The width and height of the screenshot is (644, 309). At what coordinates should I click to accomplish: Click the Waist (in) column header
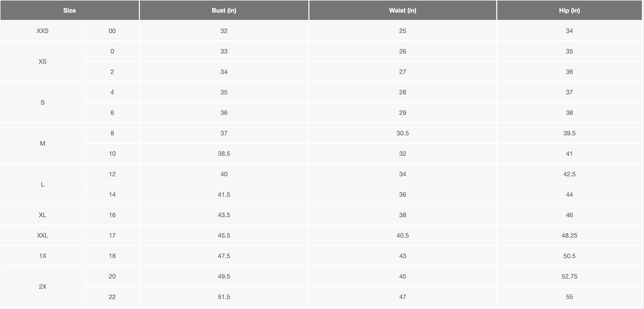(402, 10)
